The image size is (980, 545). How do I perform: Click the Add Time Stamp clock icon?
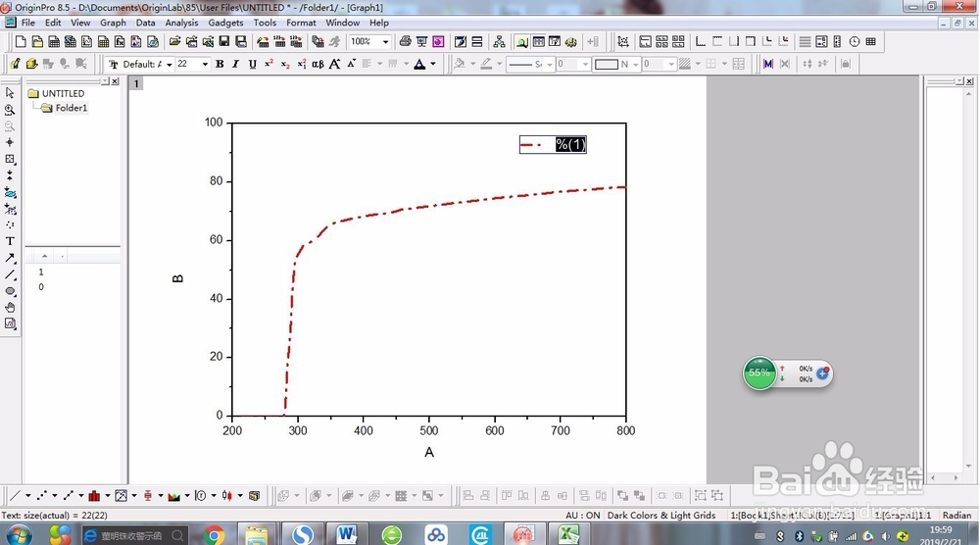coord(854,42)
